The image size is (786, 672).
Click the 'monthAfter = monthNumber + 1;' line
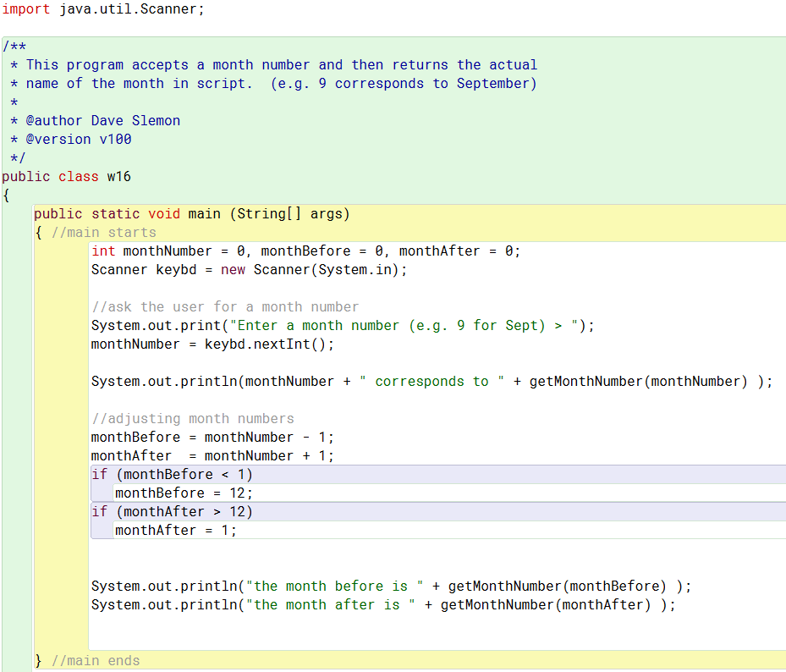pos(212,456)
